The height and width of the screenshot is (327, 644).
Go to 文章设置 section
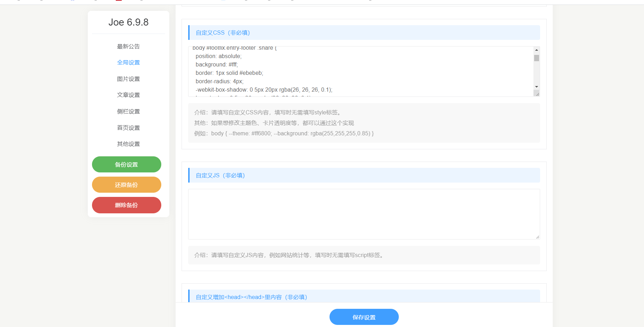[x=128, y=95]
